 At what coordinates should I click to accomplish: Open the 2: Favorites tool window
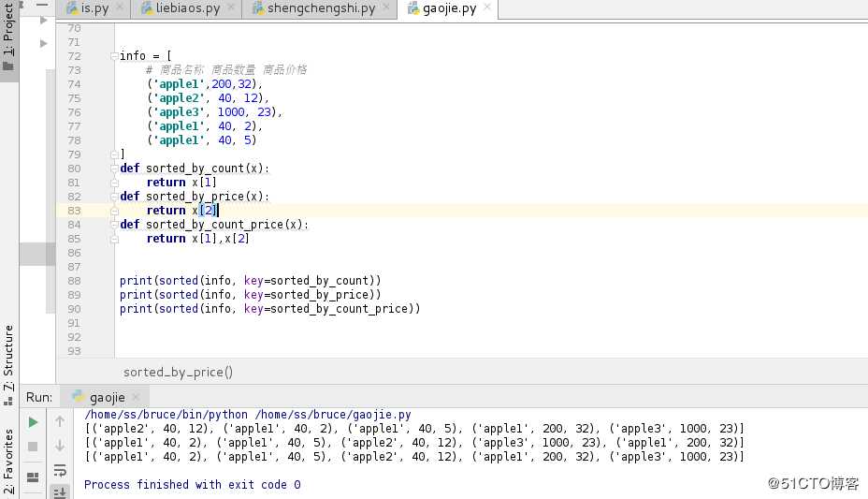pyautogui.click(x=8, y=461)
